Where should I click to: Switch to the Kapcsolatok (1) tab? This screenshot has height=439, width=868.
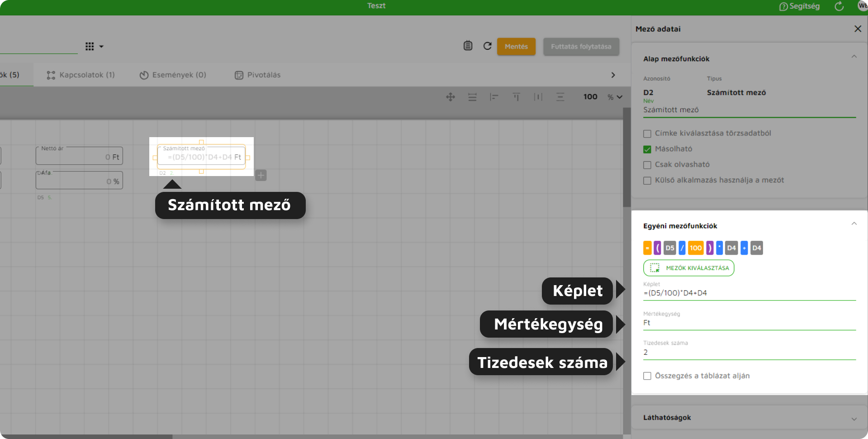coord(81,75)
